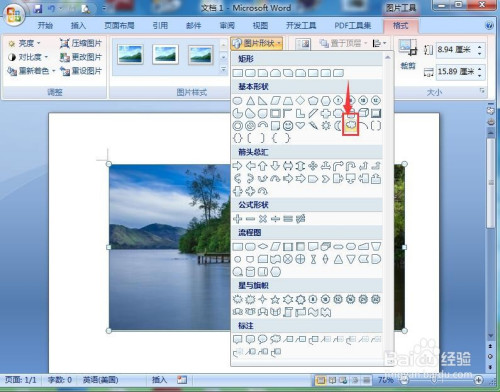This screenshot has height=392, width=500.
Task: Open the Page Layout tab
Action: [119, 26]
